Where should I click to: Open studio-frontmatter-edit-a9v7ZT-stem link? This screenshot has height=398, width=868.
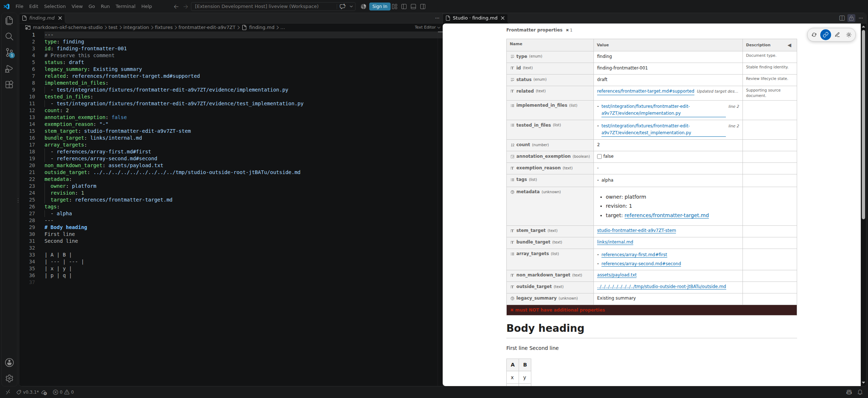pos(637,230)
